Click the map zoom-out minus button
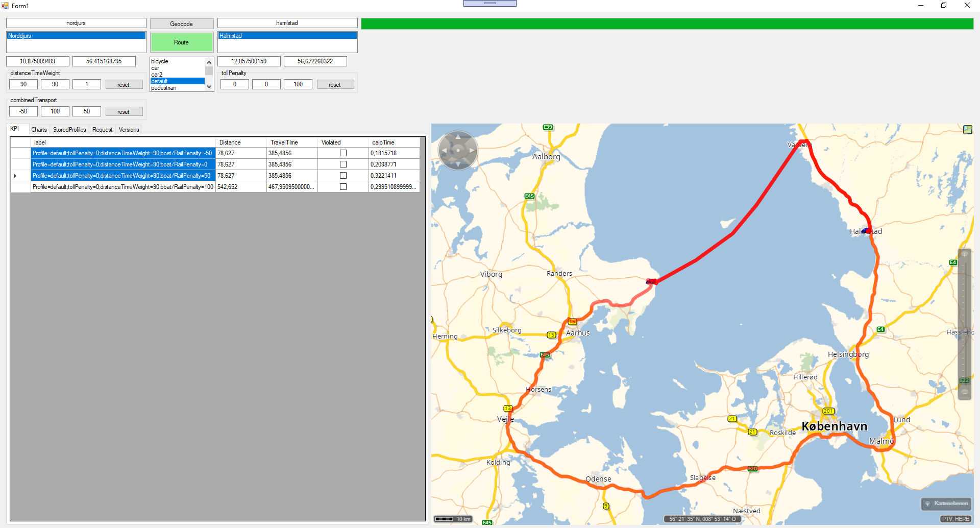This screenshot has height=528, width=980. (964, 393)
